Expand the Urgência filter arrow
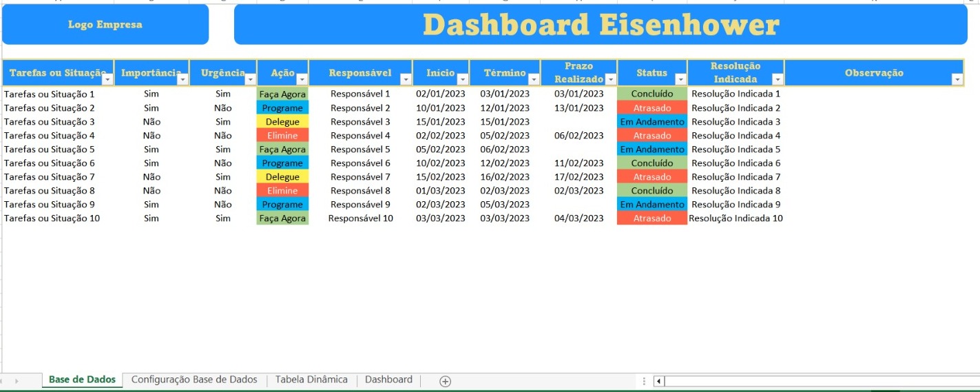The width and height of the screenshot is (980, 392). (250, 80)
